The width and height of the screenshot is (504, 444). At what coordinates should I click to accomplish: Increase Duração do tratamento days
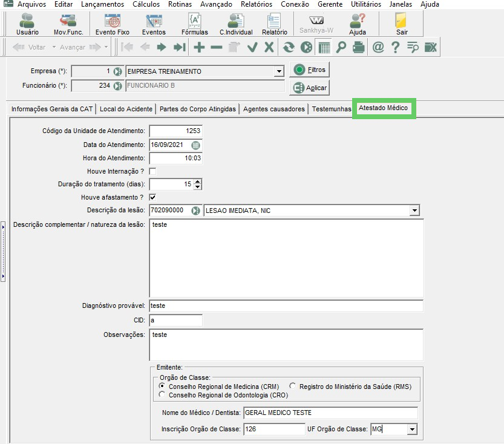click(x=198, y=182)
